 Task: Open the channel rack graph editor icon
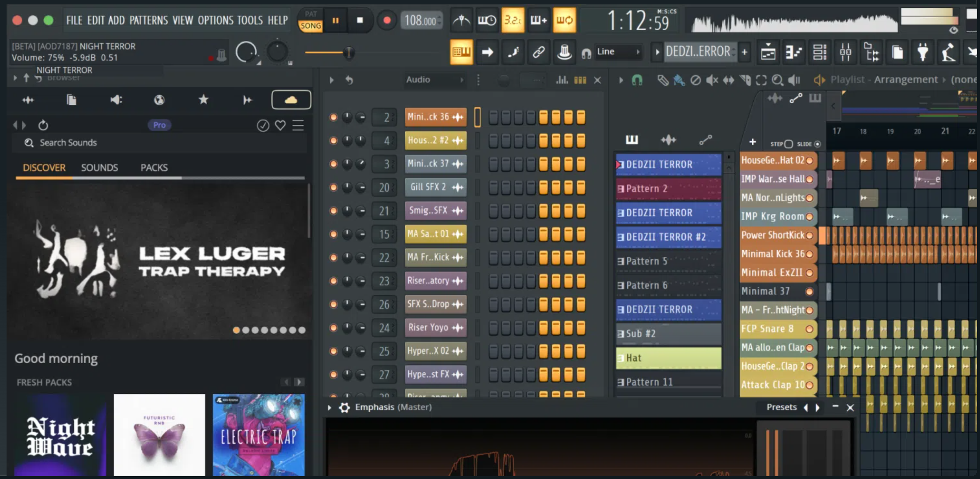point(562,80)
